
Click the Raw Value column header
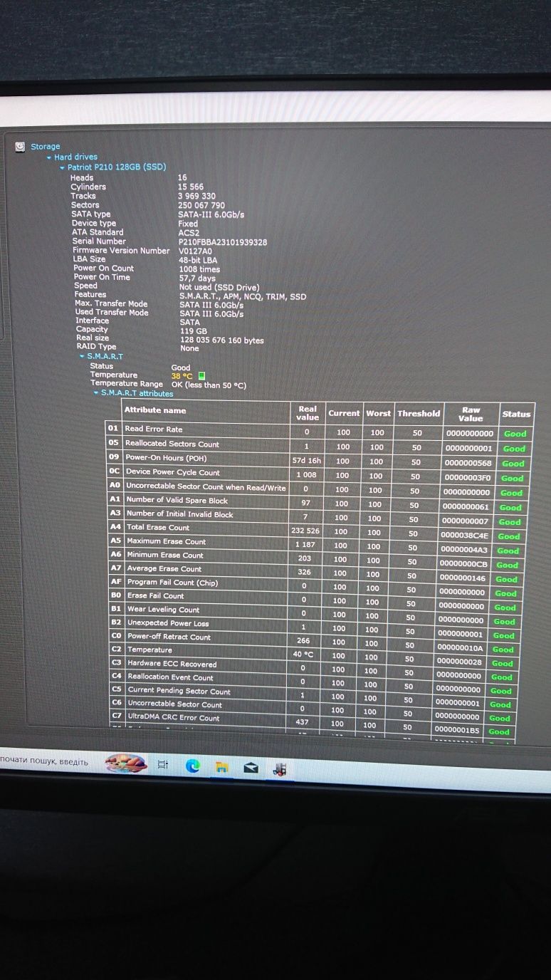(471, 414)
